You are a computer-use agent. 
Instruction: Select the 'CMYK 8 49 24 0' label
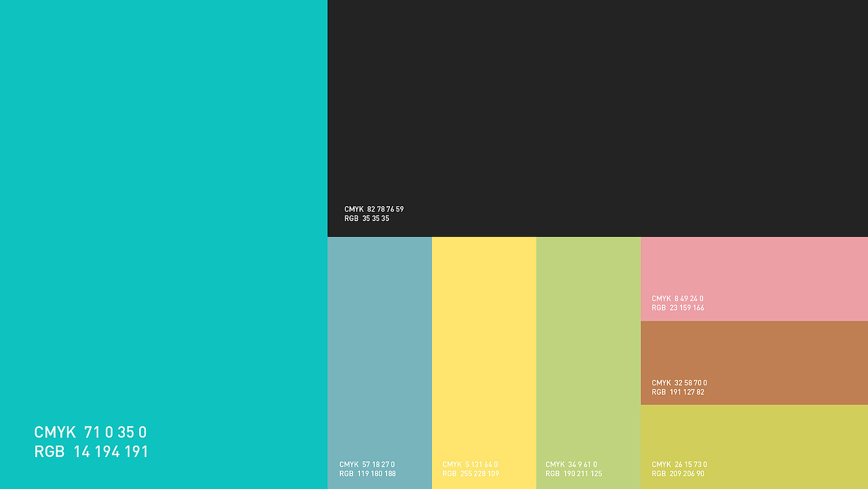[677, 298]
